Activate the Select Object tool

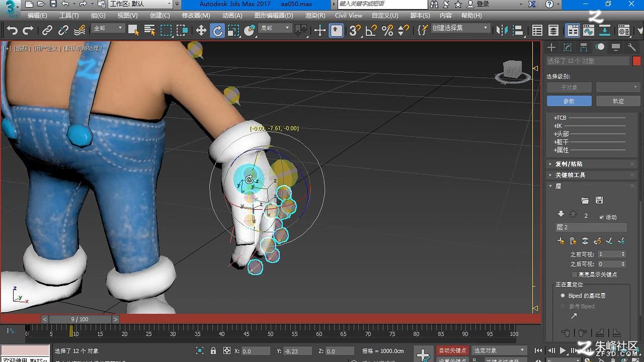133,31
